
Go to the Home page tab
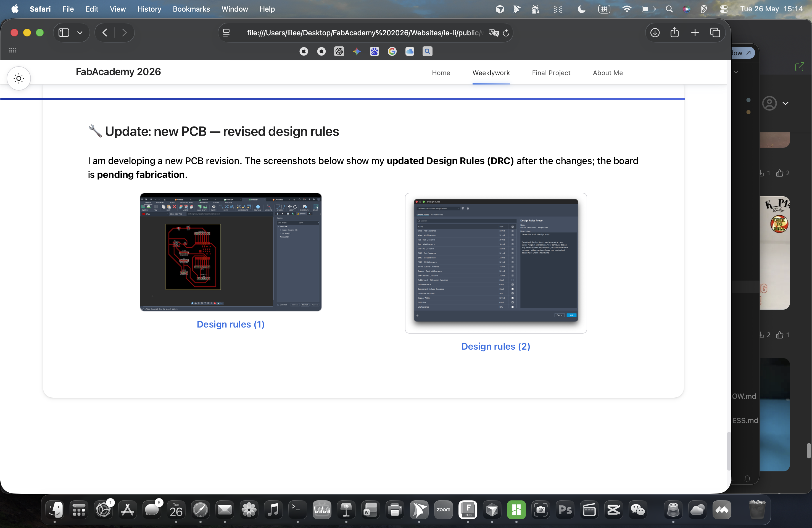tap(441, 73)
